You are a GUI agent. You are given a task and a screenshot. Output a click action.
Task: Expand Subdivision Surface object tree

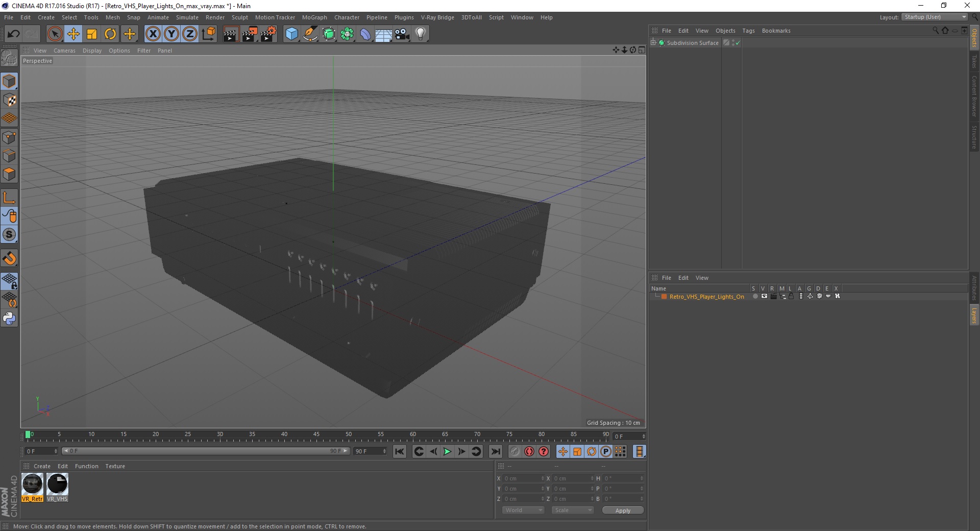pos(653,42)
